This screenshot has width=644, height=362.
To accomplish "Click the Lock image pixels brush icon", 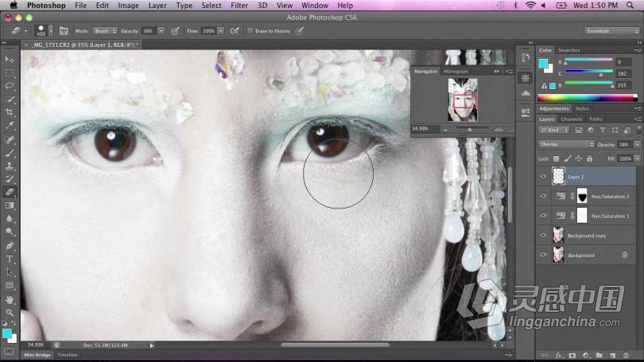I will tap(567, 158).
